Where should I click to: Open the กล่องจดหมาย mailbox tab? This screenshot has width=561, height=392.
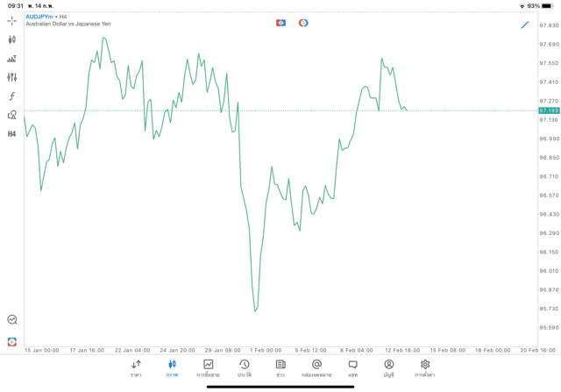316,368
